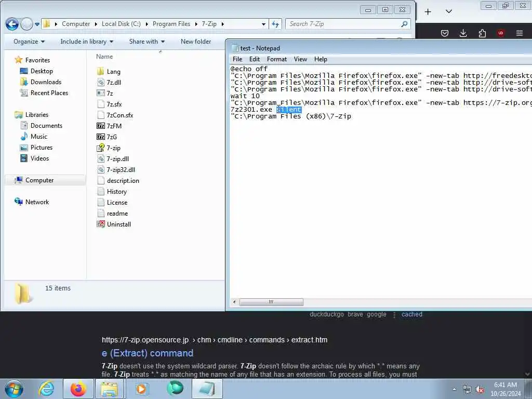Open Recent Places in Favorites
The width and height of the screenshot is (532, 399).
click(49, 92)
